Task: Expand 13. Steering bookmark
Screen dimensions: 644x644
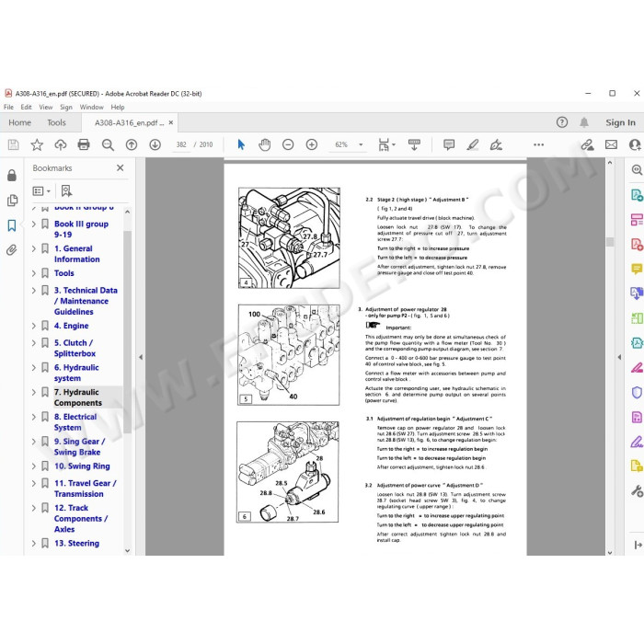Action: click(x=34, y=544)
